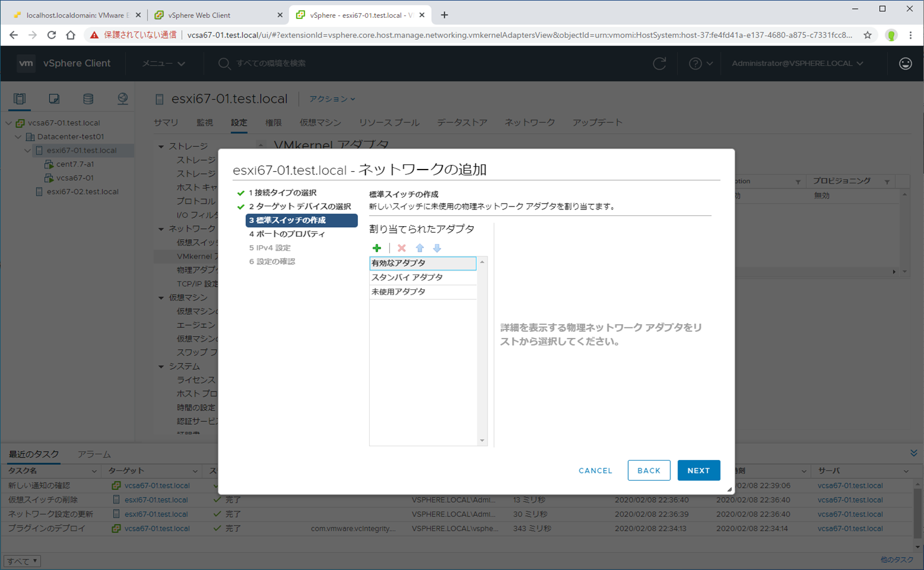Open wizard step 4 ポートのプロパティ
924x570 pixels.
pos(287,234)
